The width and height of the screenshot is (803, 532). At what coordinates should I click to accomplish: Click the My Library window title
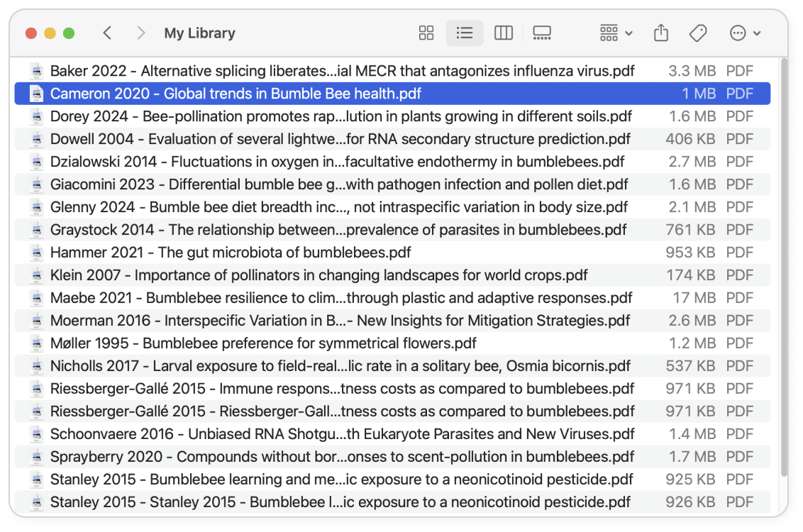pos(200,33)
